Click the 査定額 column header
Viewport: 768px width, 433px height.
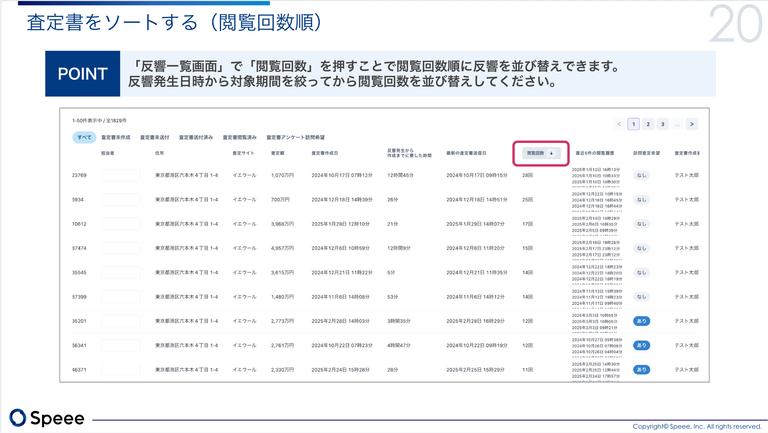click(278, 153)
